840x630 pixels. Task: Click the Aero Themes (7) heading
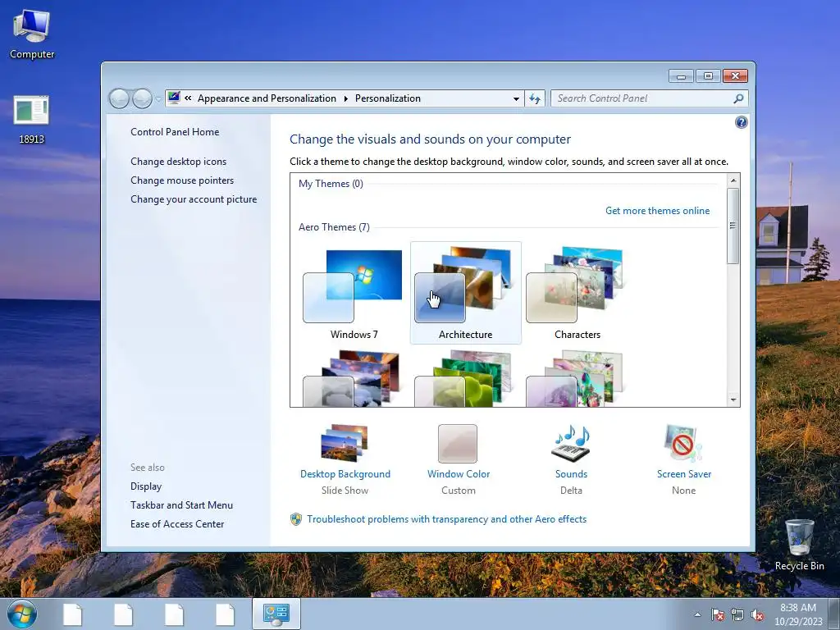[x=334, y=227]
